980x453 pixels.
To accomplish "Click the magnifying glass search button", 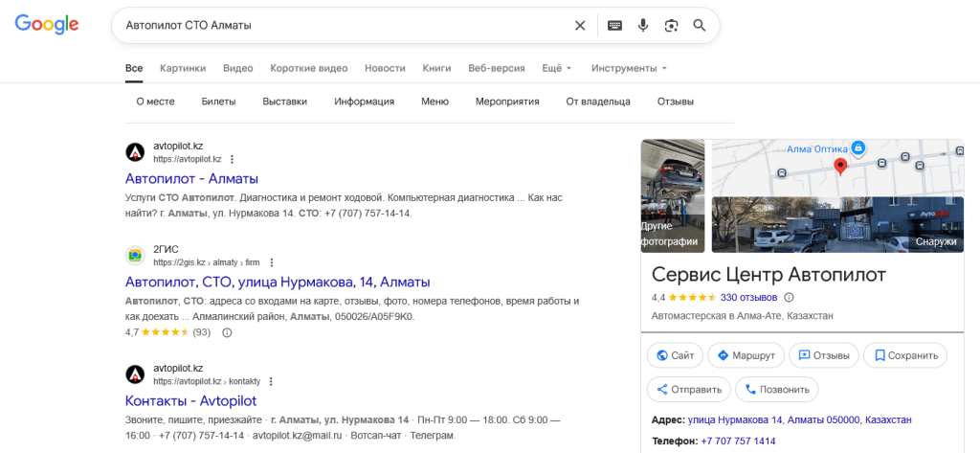I will tap(700, 26).
